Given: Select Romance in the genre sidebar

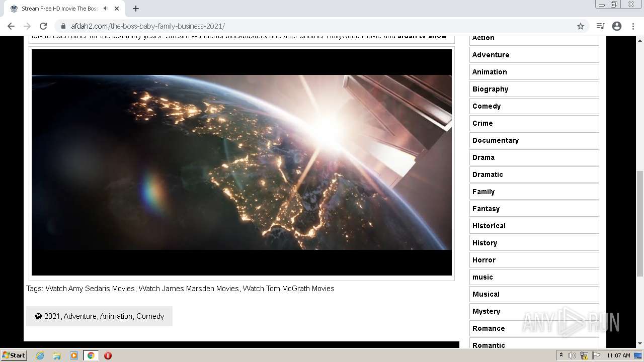Looking at the screenshot, I should [534, 328].
